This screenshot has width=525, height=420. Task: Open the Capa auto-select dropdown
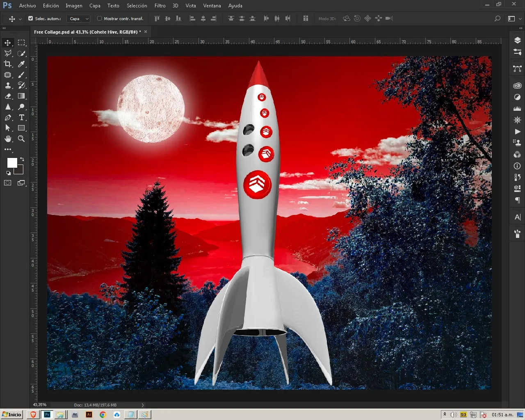(x=78, y=18)
